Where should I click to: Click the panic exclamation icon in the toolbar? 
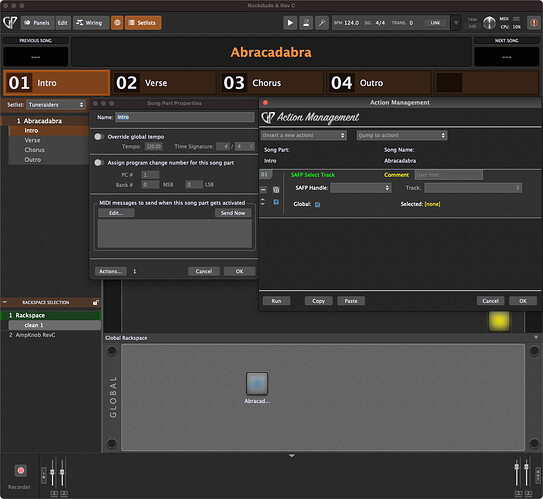pos(534,23)
